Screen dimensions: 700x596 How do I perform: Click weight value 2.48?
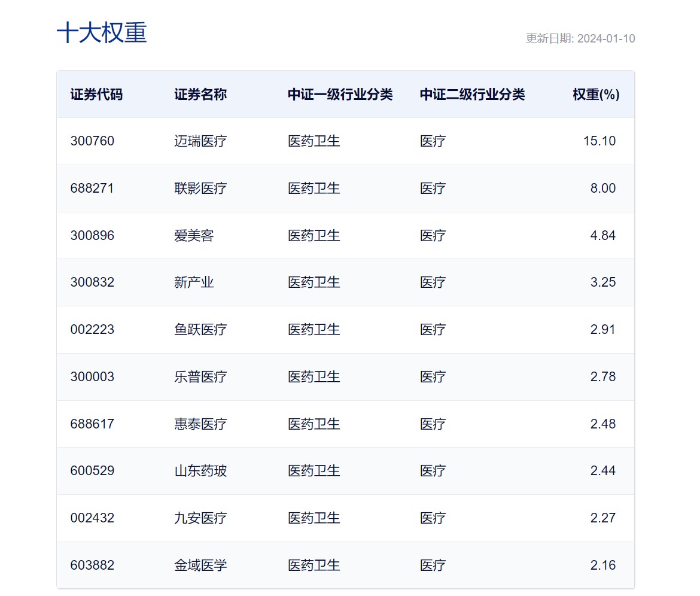(603, 424)
